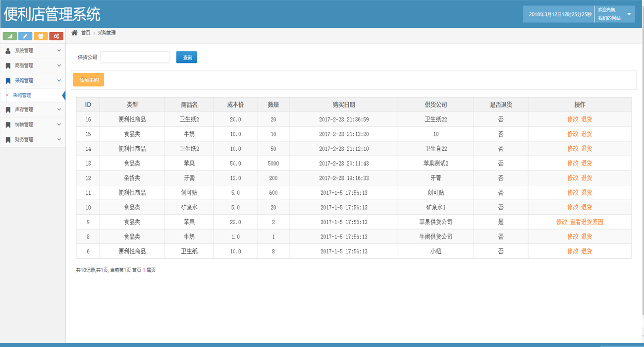Click the green signal-bars shortcut button
644x347 pixels.
point(10,36)
